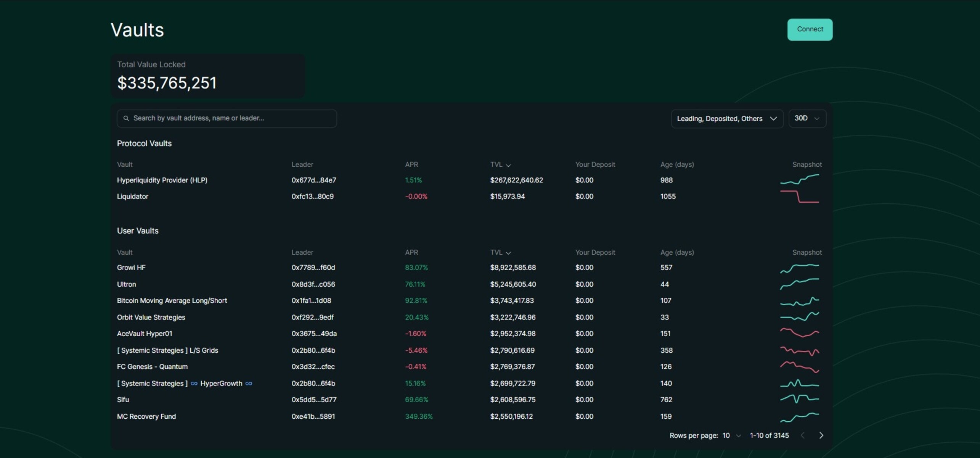Open the 30D timeframe dropdown

coord(807,118)
